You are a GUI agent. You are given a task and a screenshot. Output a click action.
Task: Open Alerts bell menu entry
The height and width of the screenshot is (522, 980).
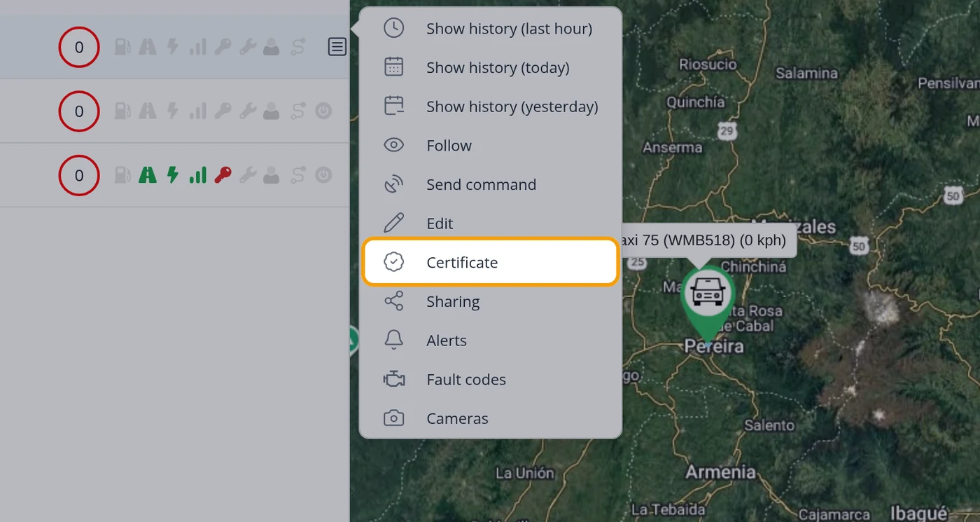(x=490, y=341)
